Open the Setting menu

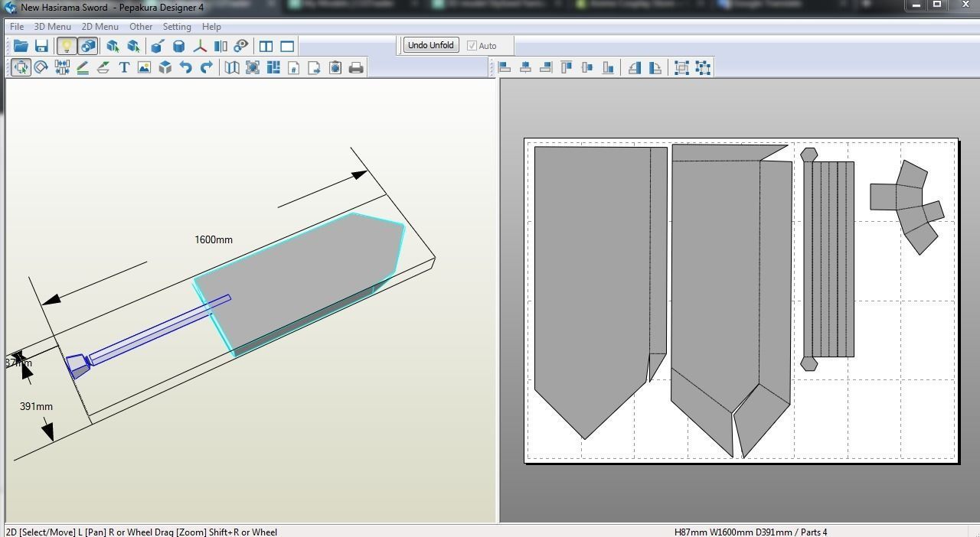177,26
